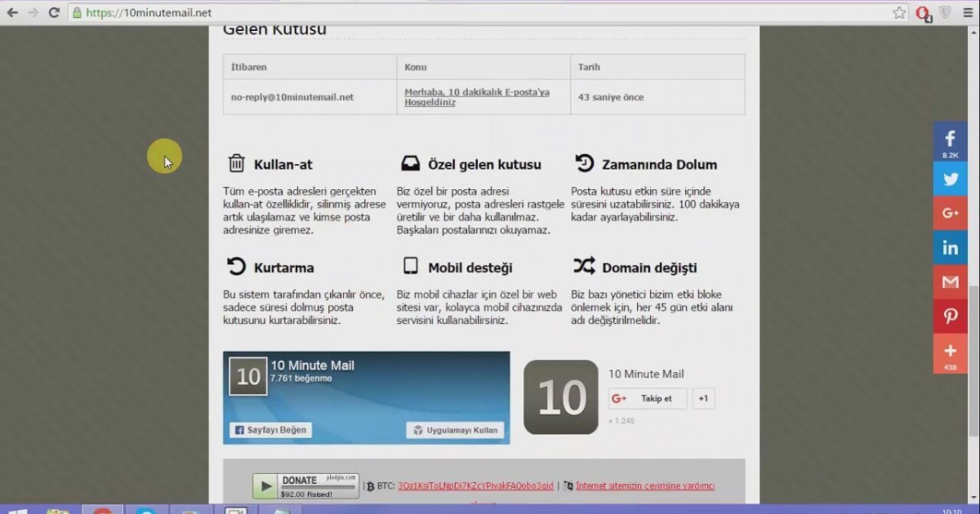The height and width of the screenshot is (514, 980).
Task: Select the no-reply@10minutemail.net sender cell
Action: pos(310,97)
